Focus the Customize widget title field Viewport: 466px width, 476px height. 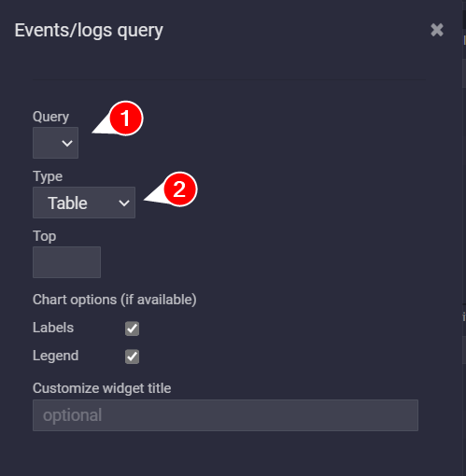coord(225,415)
